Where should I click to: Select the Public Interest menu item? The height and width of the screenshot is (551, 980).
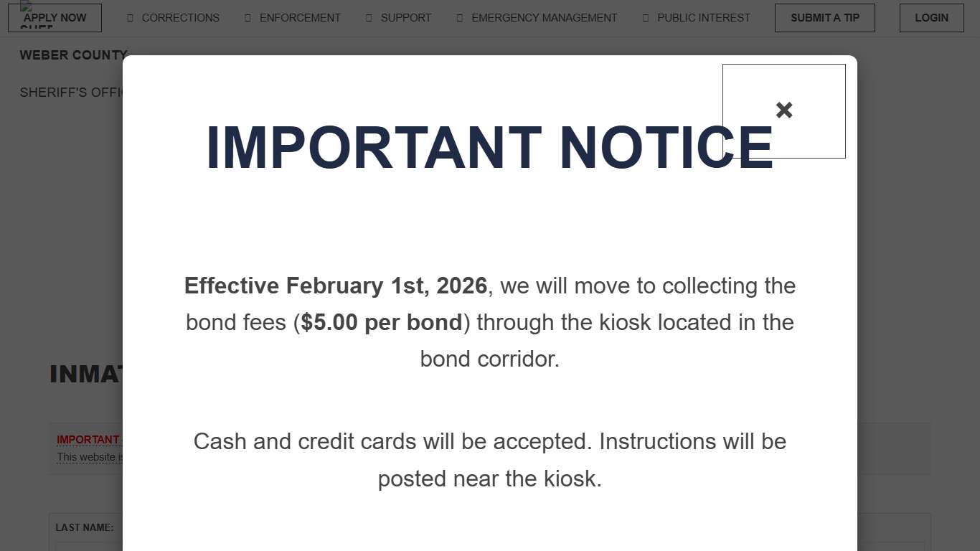click(703, 18)
